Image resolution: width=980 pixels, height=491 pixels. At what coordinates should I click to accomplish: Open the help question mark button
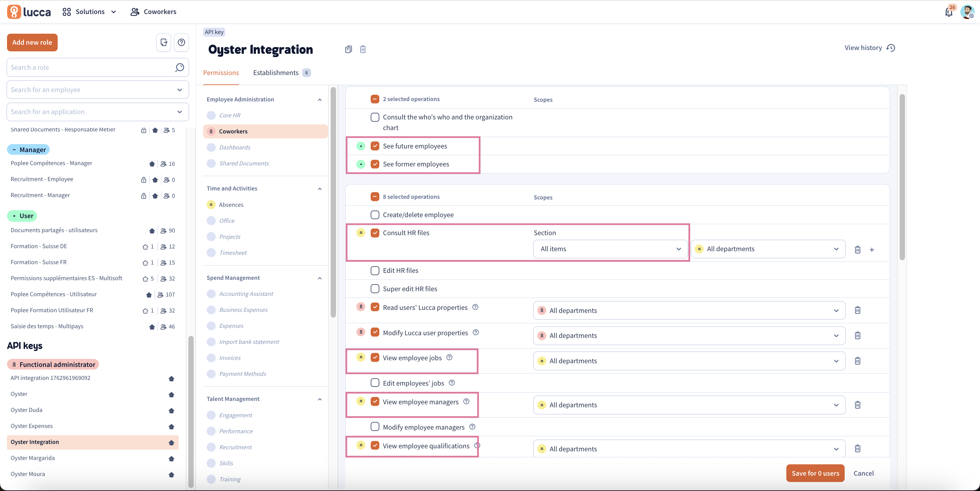point(181,42)
